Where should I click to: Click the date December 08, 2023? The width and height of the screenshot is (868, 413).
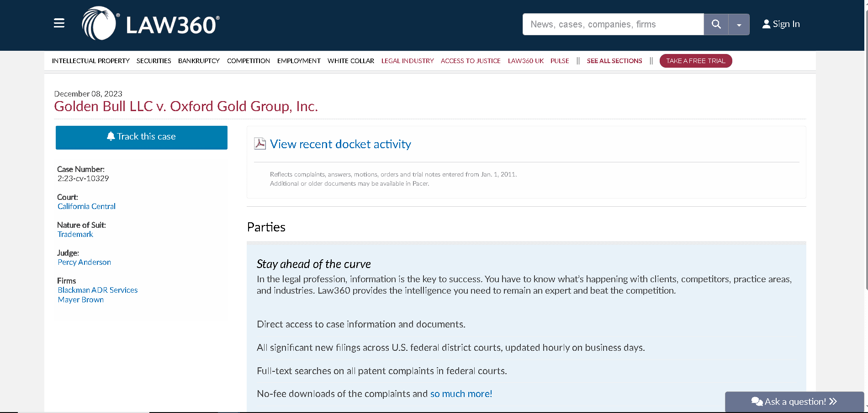click(x=88, y=94)
